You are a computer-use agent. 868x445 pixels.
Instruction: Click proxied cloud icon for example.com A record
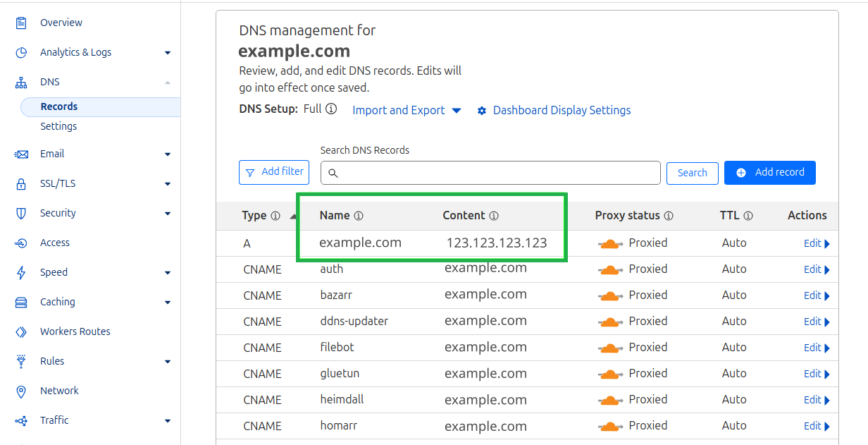[x=610, y=244]
